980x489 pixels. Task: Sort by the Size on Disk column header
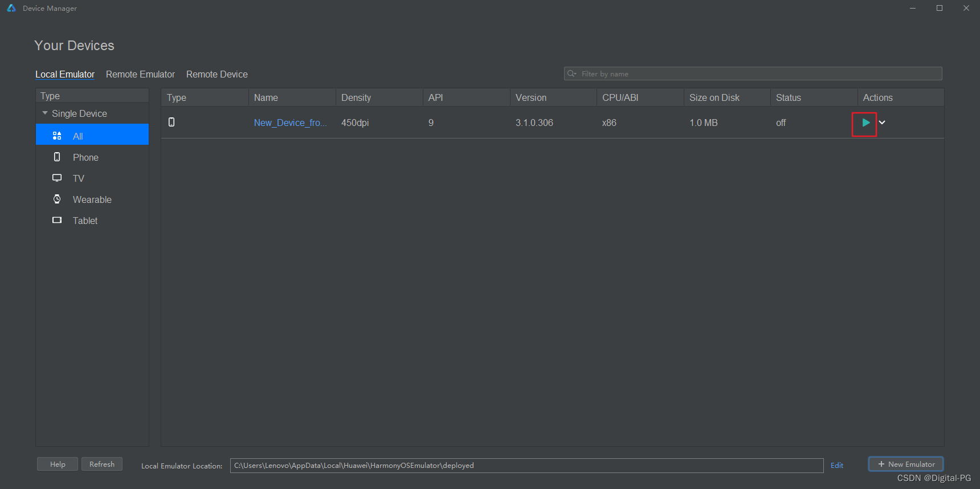point(728,97)
